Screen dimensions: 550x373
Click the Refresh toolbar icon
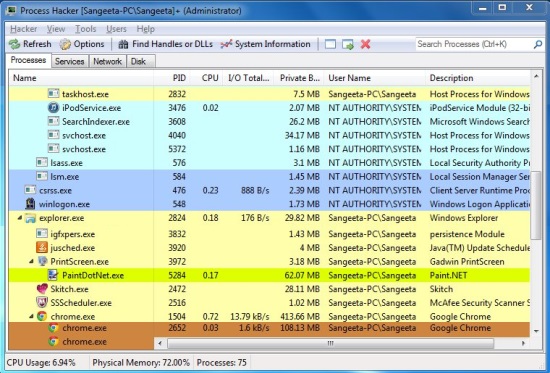(x=15, y=44)
